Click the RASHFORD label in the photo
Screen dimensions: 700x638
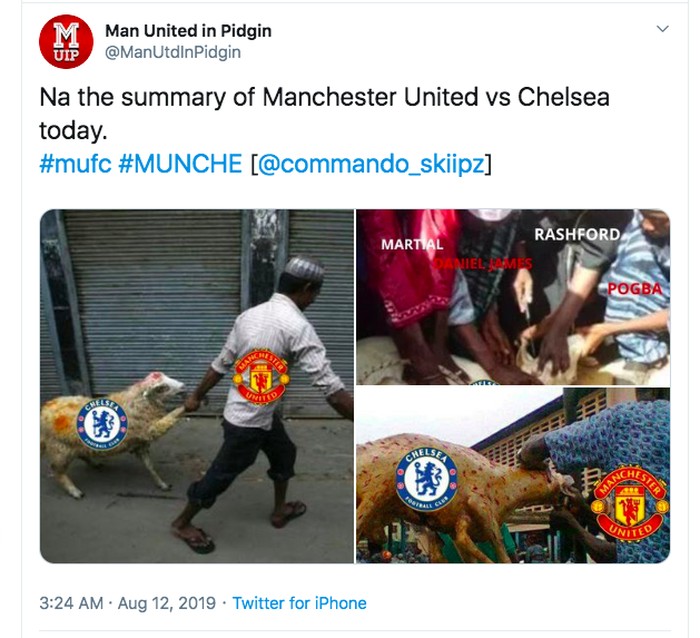577,234
